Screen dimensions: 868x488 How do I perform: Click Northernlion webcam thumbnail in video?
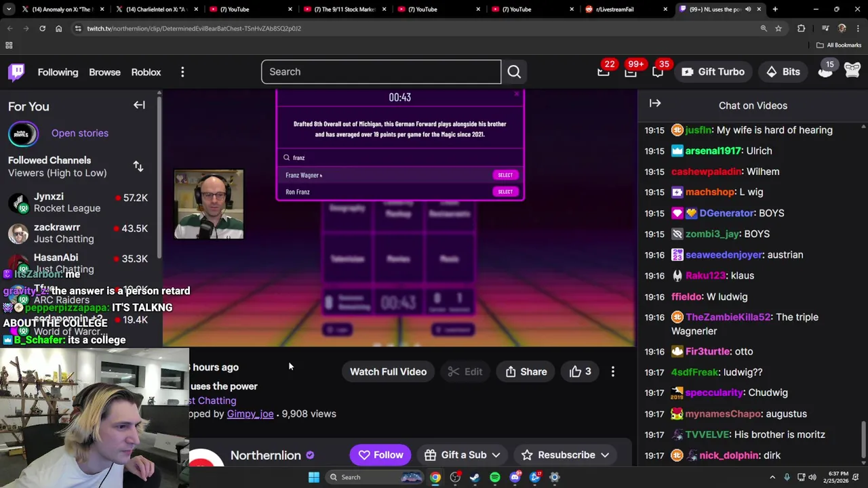coord(209,204)
